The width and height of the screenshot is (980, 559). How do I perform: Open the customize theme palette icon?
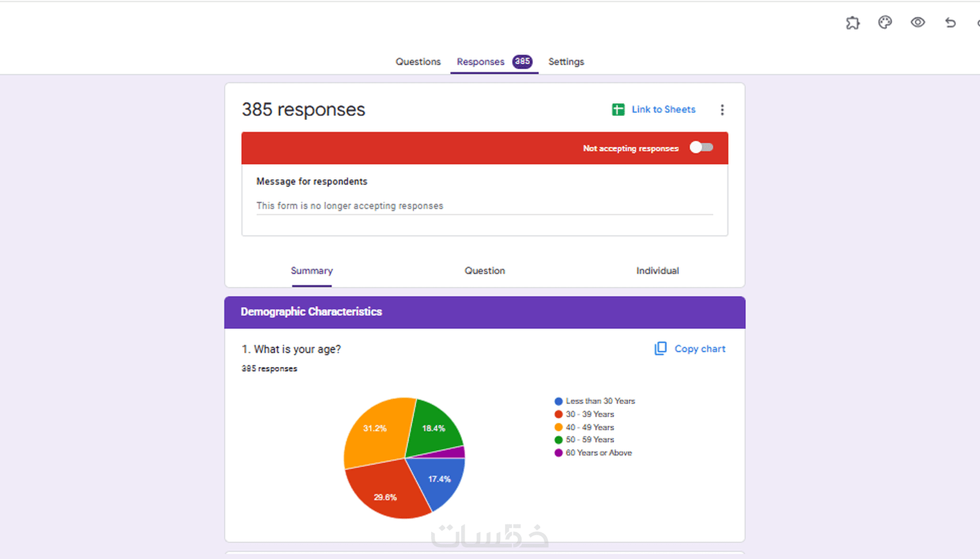tap(885, 22)
